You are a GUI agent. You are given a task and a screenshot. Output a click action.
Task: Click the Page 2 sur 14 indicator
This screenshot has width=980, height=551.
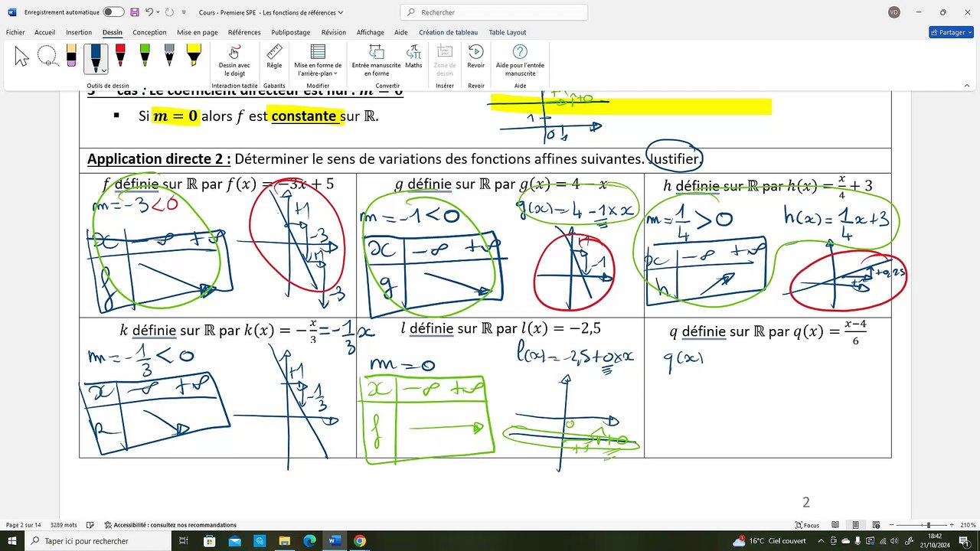[x=24, y=525]
